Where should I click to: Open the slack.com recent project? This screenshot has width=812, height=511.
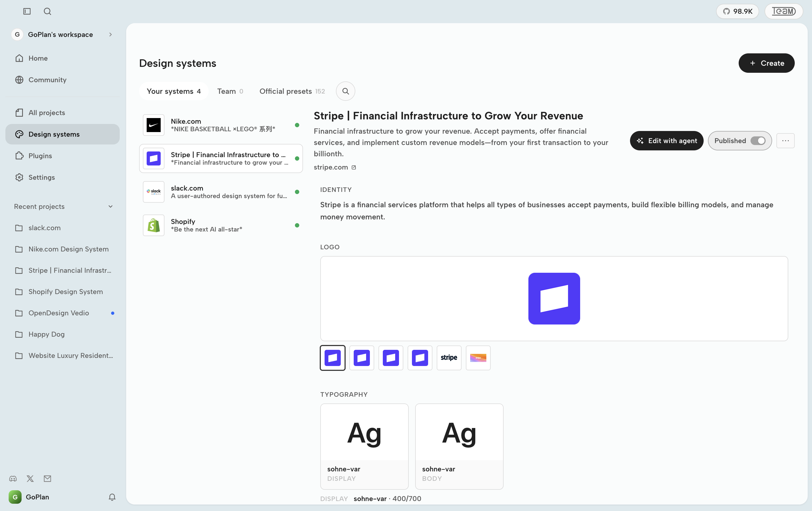(x=62, y=228)
